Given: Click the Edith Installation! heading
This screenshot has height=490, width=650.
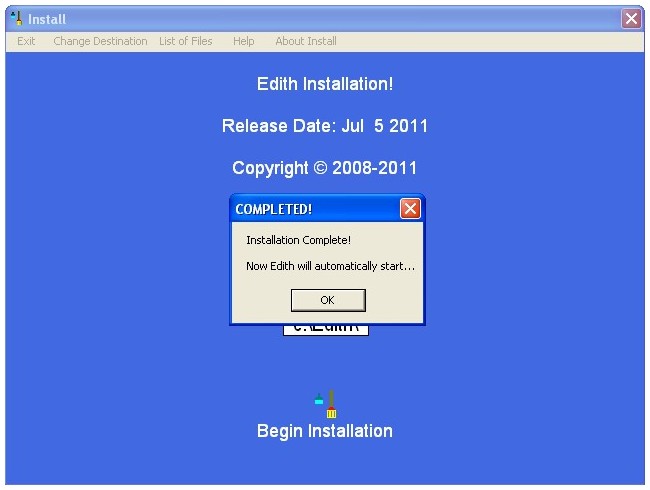Looking at the screenshot, I should [x=325, y=84].
